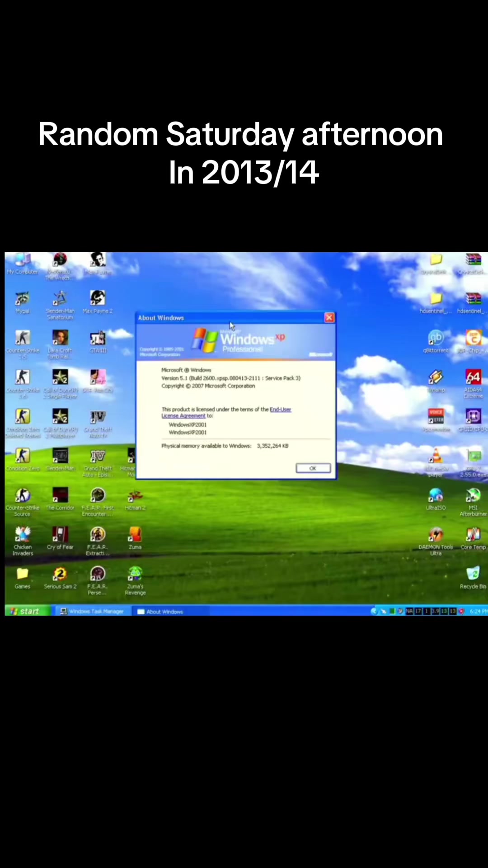
Task: Select the Slender-Man Sanatorium shortcut
Action: [60, 305]
